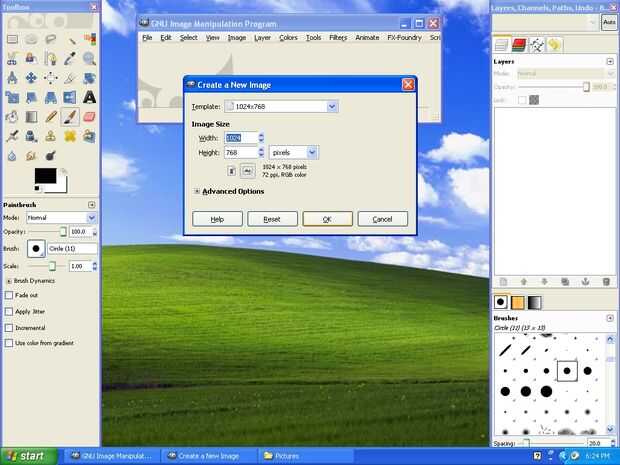Enable the Apply Jitter checkbox
The width and height of the screenshot is (620, 465).
pyautogui.click(x=9, y=312)
